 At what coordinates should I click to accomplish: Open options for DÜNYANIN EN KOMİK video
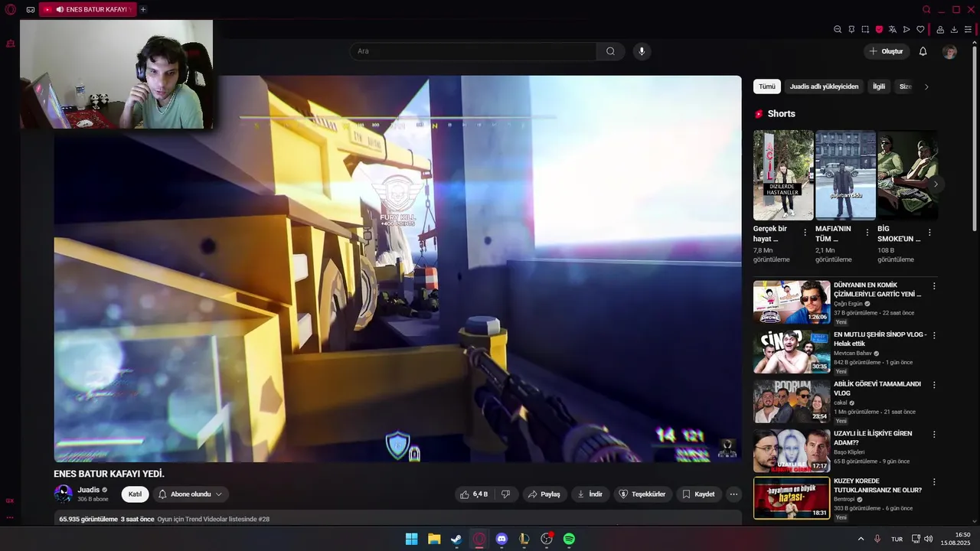[934, 286]
